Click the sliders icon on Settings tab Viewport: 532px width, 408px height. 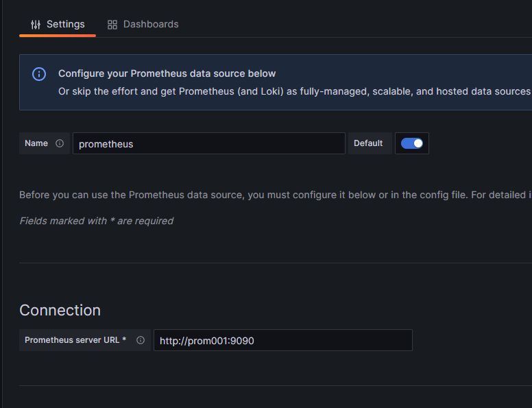tap(36, 25)
